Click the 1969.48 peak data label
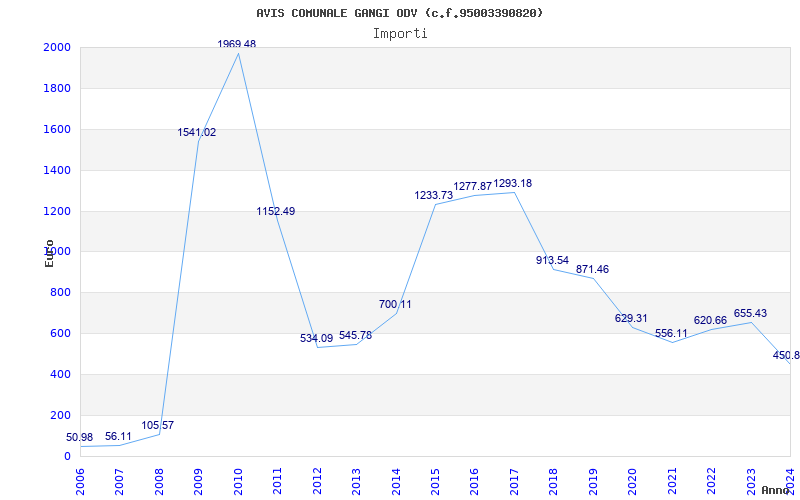This screenshot has height=500, width=800. [x=237, y=44]
